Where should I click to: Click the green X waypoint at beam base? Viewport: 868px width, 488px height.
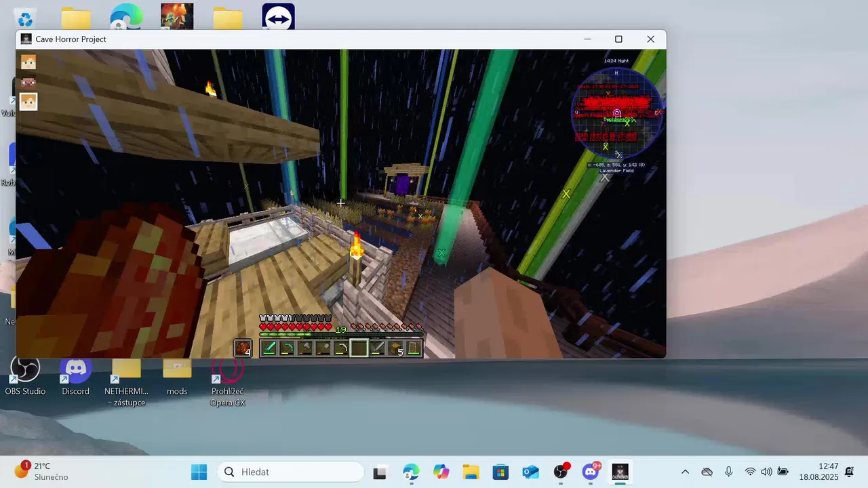[x=441, y=253]
